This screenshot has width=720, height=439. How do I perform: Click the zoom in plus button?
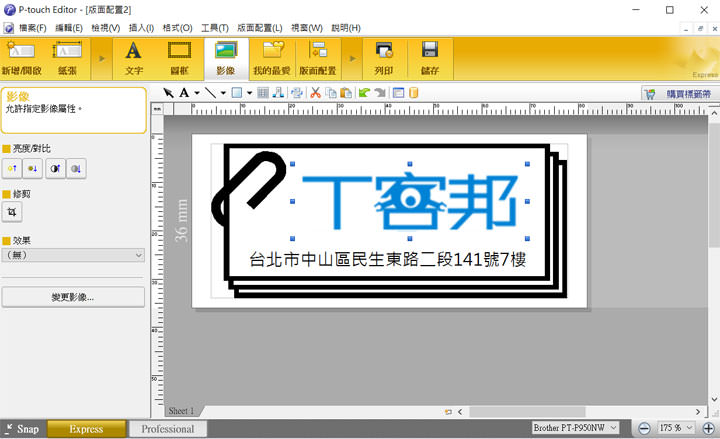[x=708, y=428]
